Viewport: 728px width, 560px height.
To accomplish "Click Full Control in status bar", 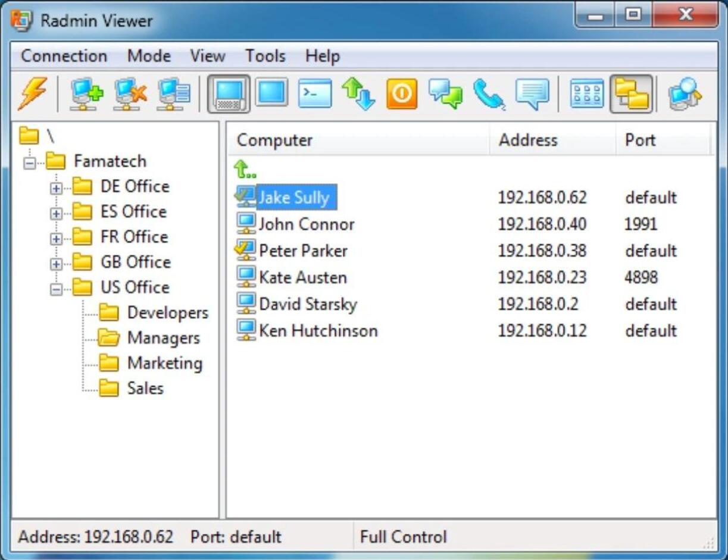I will (x=403, y=537).
